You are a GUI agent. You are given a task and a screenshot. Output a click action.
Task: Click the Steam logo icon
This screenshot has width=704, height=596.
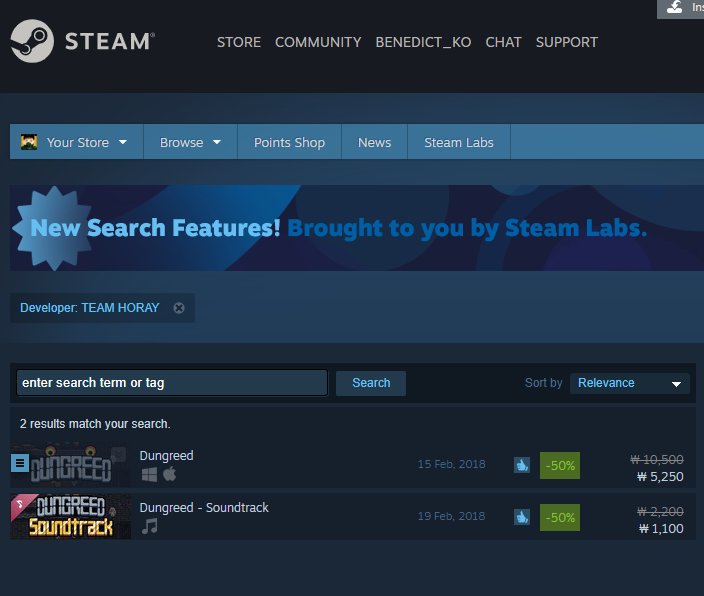[32, 41]
